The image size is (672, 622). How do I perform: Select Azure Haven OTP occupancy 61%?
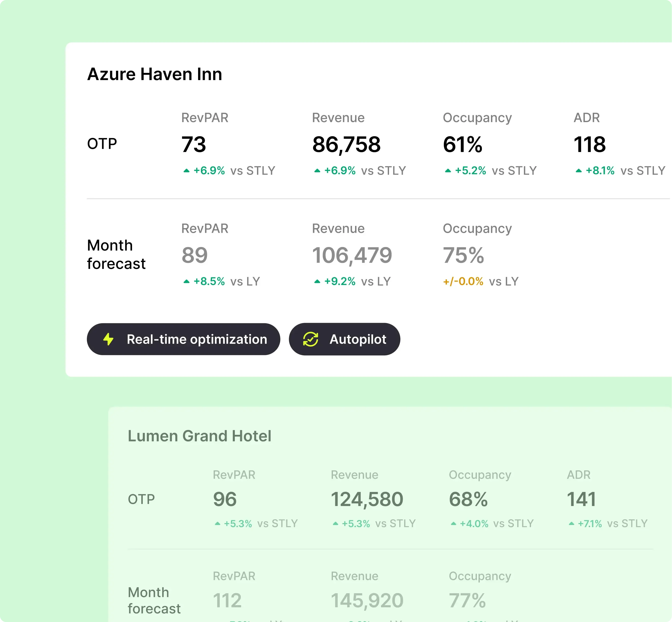coord(463,144)
